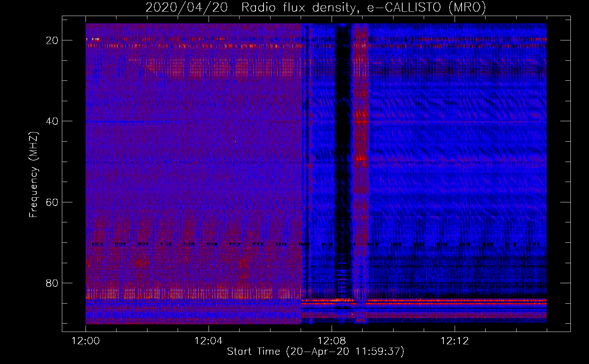This screenshot has width=589, height=364.
Task: Click the 12:04 time tick label
Action: pyautogui.click(x=209, y=341)
